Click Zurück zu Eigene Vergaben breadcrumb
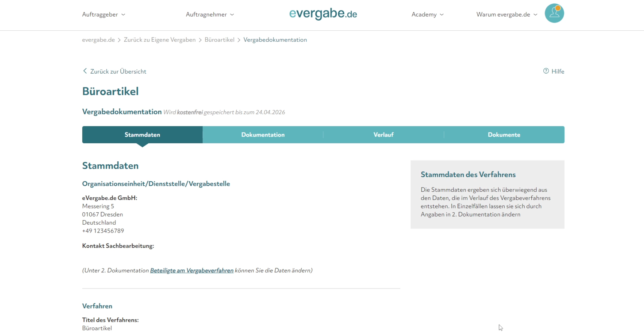 point(160,40)
